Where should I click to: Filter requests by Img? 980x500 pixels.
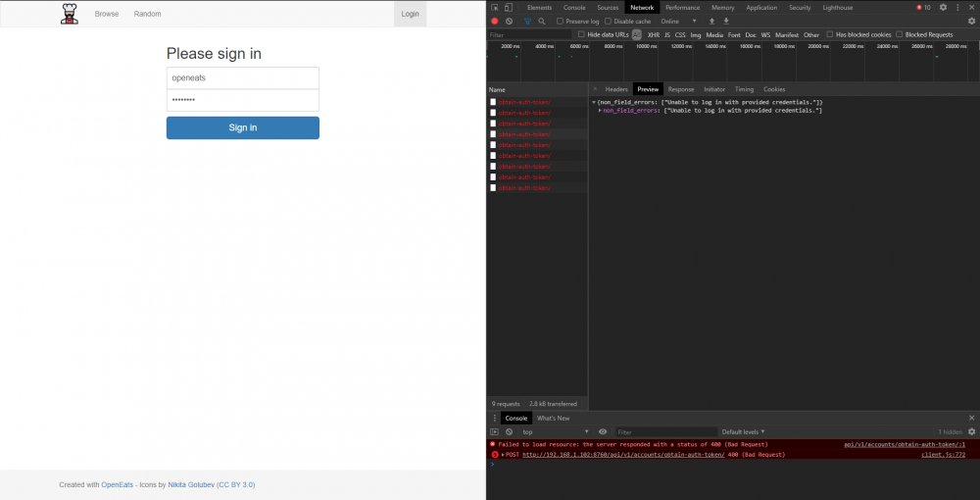(x=696, y=35)
